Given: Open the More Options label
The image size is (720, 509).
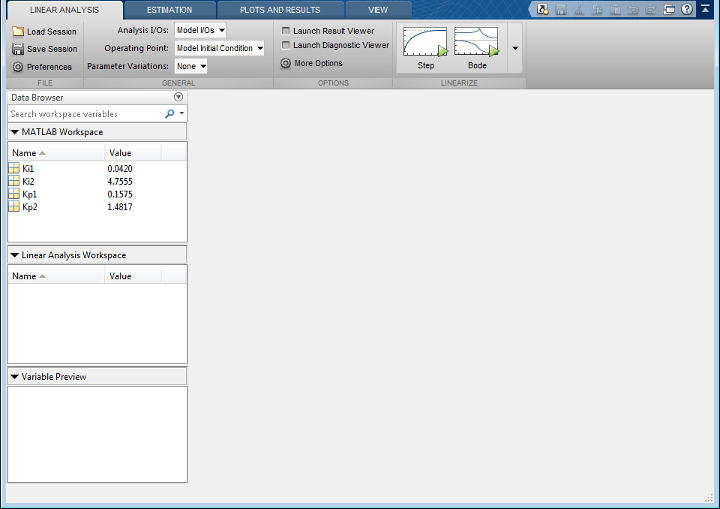Looking at the screenshot, I should pyautogui.click(x=318, y=63).
